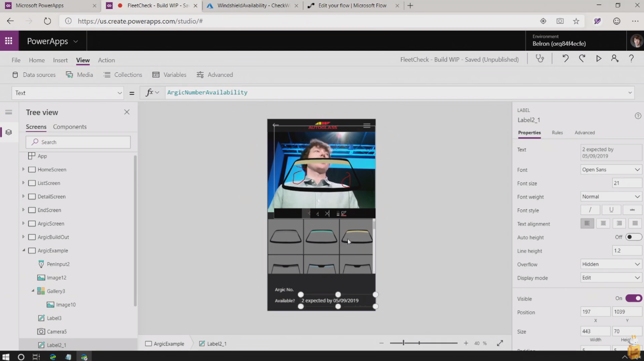Open the Insert menu

point(60,60)
